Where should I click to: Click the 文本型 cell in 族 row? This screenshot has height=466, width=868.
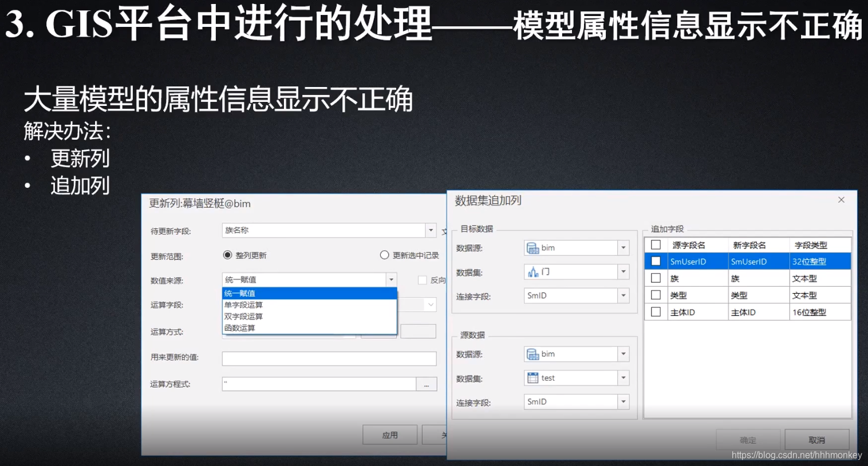[x=820, y=278]
